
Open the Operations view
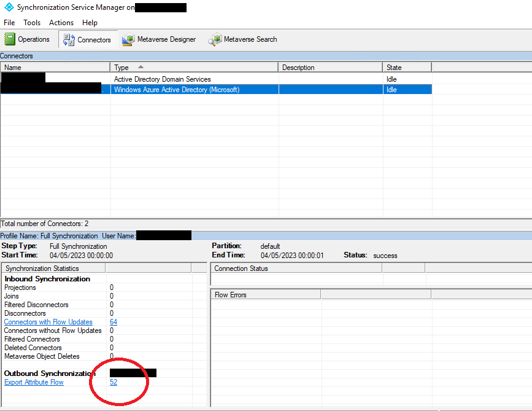pyautogui.click(x=28, y=39)
